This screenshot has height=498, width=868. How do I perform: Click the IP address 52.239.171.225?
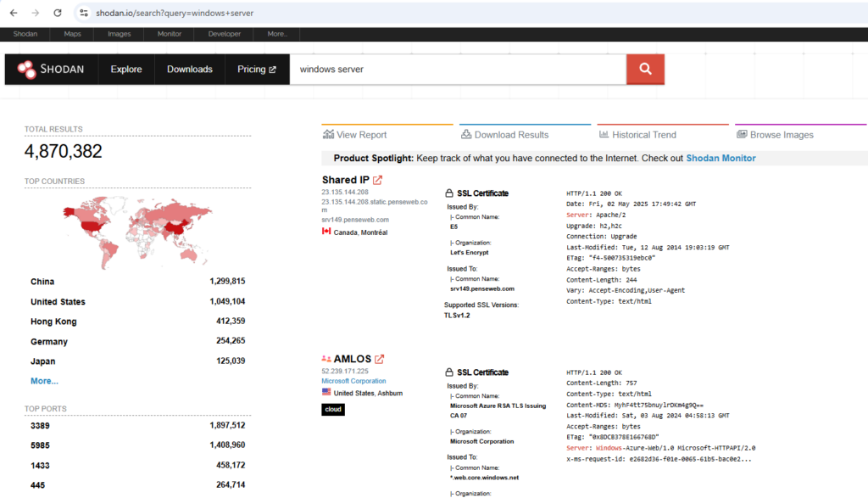pyautogui.click(x=345, y=371)
